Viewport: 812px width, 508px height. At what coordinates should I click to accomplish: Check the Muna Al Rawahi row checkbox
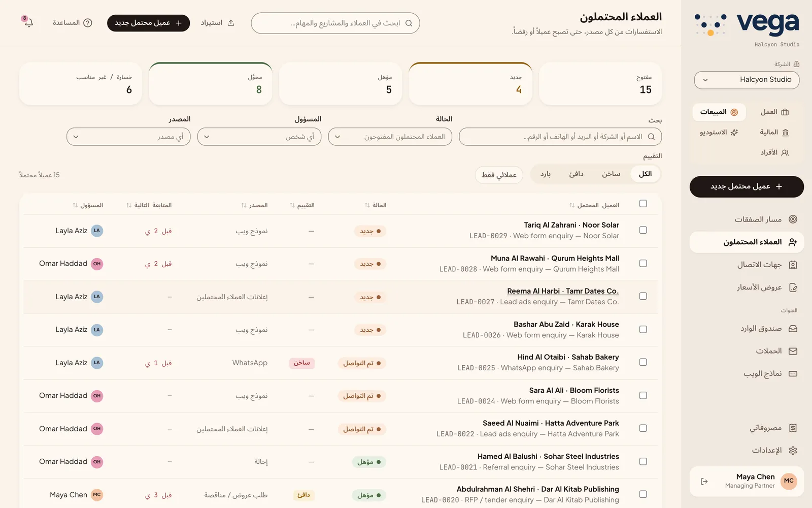(x=643, y=264)
